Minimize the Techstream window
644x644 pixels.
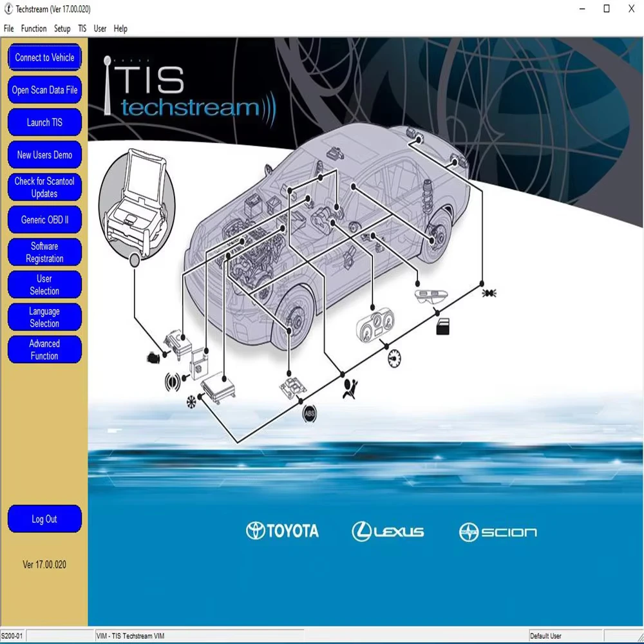(582, 8)
